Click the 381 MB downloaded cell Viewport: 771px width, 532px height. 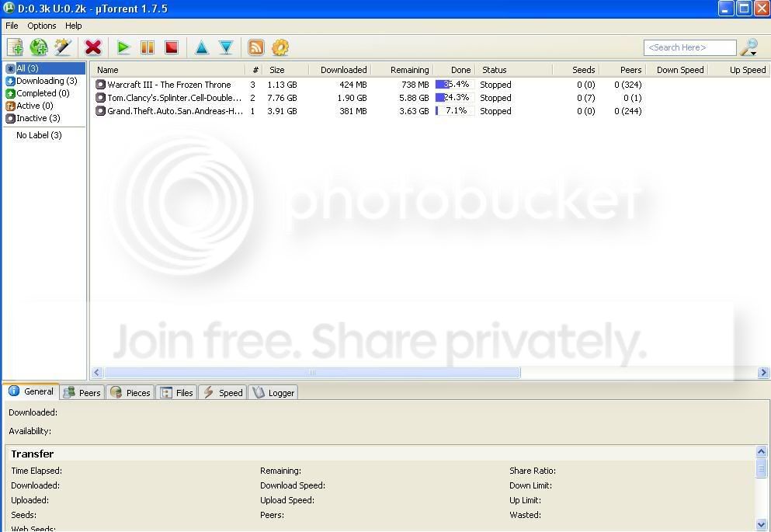click(x=353, y=111)
